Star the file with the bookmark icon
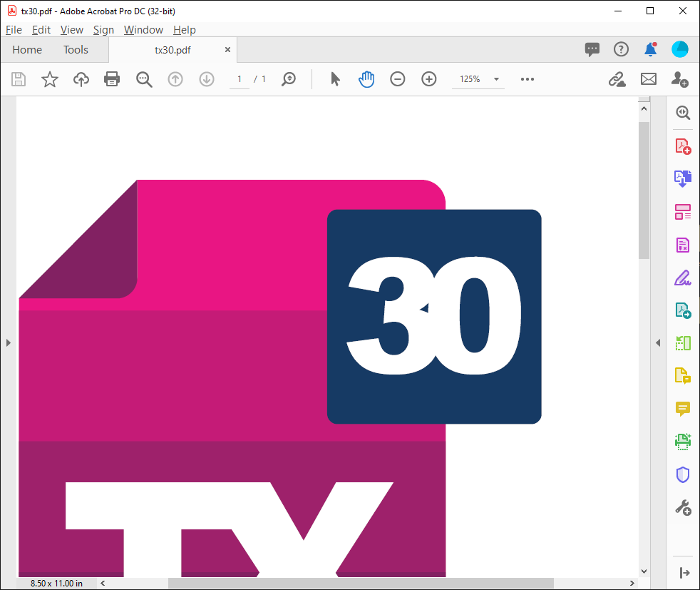 pos(50,79)
